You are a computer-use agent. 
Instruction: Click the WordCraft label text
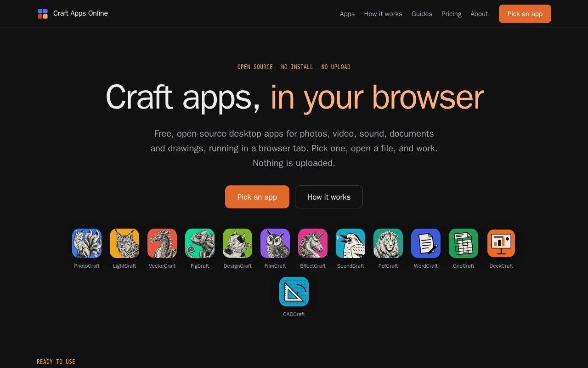426,266
